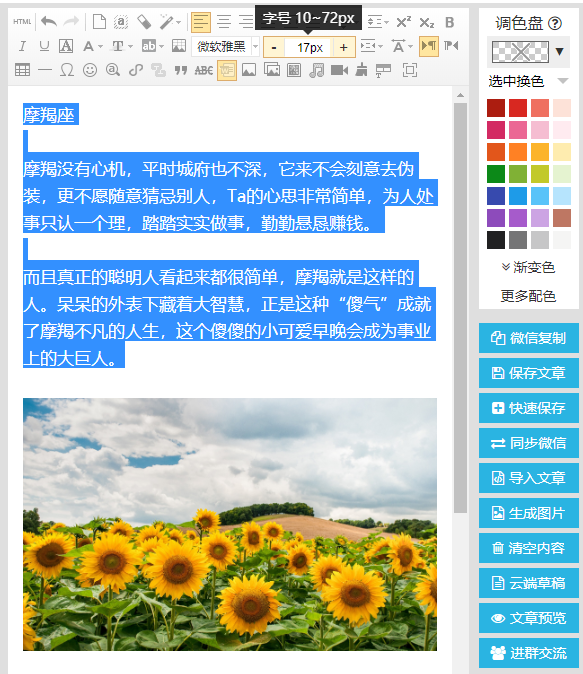Expand the 选中换色 dropdown
Viewport: 583px width, 674px height.
[x=563, y=81]
